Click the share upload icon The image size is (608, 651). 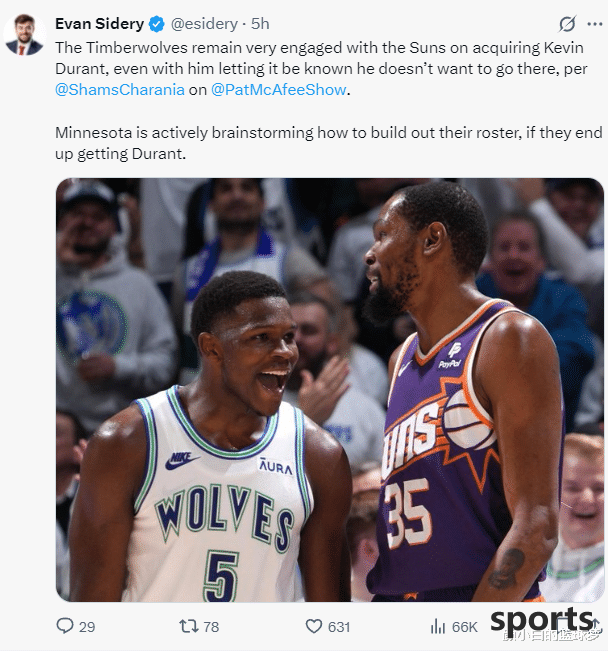click(x=595, y=624)
